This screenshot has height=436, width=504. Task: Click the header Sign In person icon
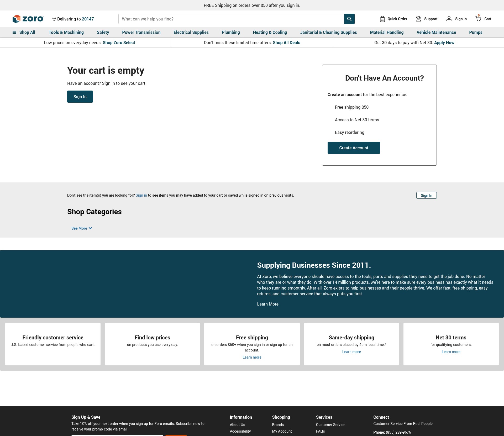point(449,19)
